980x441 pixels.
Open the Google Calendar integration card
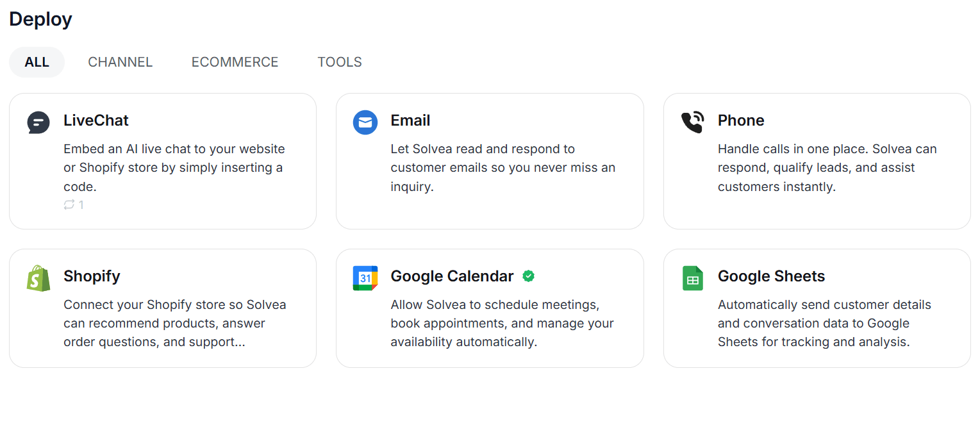pos(490,308)
